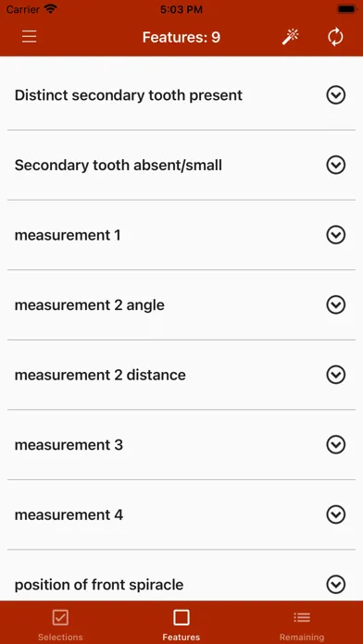This screenshot has width=363, height=644.
Task: Tap the Features: 9 title
Action: 181,37
